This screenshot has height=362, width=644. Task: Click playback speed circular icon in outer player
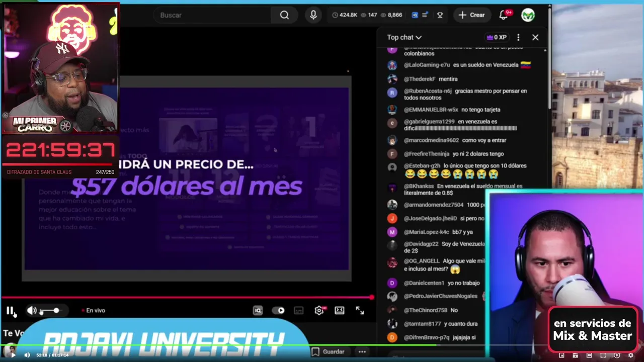click(x=617, y=355)
